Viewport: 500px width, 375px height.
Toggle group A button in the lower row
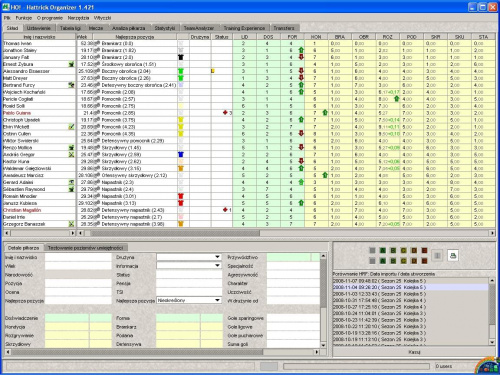coord(383,261)
